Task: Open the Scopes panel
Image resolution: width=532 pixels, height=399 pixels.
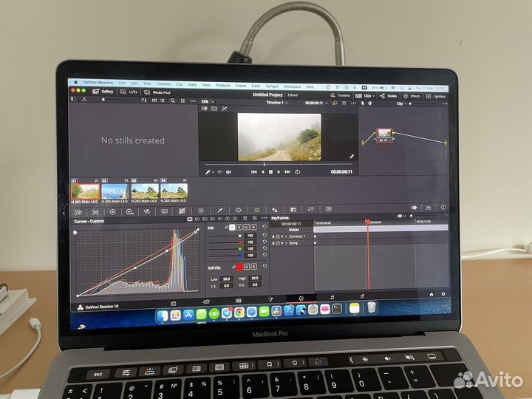Action: click(428, 208)
